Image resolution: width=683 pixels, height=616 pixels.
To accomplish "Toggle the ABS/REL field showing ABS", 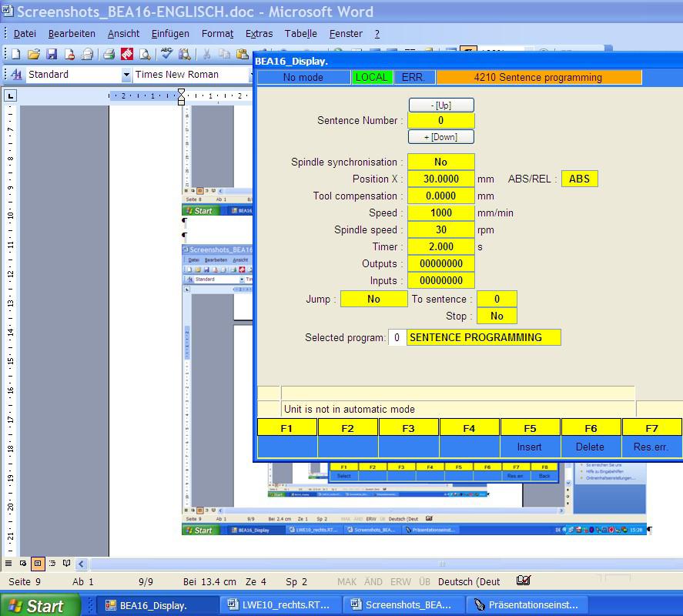I will tap(579, 179).
